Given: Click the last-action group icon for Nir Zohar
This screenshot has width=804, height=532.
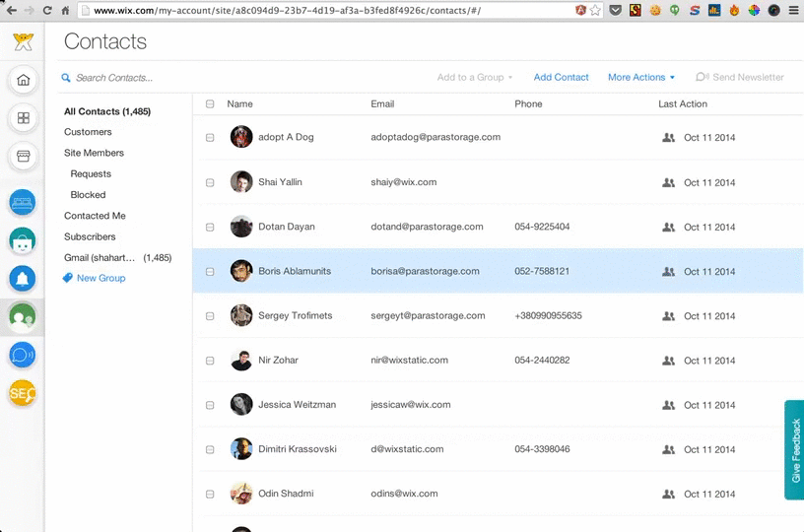Looking at the screenshot, I should 668,361.
